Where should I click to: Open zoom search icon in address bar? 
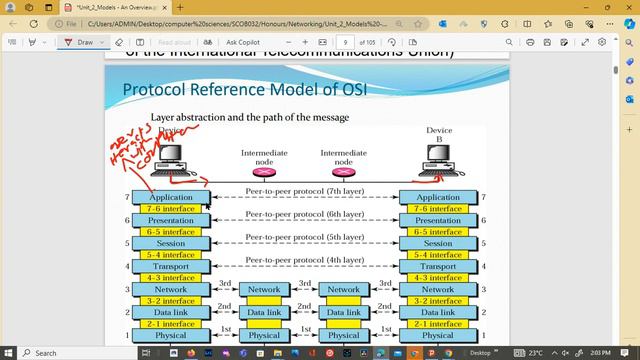pos(399,24)
